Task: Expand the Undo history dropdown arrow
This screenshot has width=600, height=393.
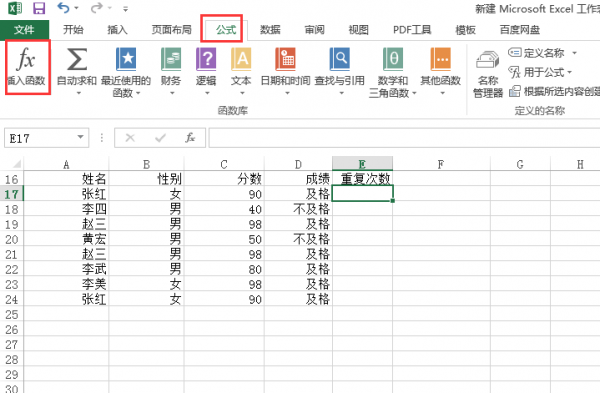Action: point(76,8)
